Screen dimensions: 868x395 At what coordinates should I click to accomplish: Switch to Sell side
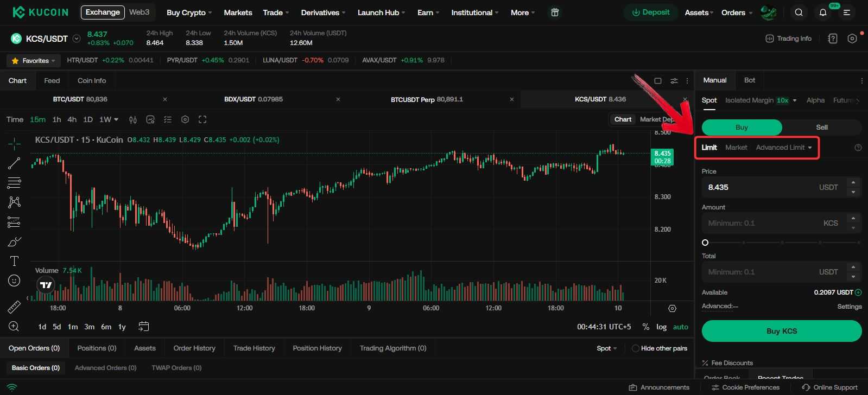[x=822, y=127]
